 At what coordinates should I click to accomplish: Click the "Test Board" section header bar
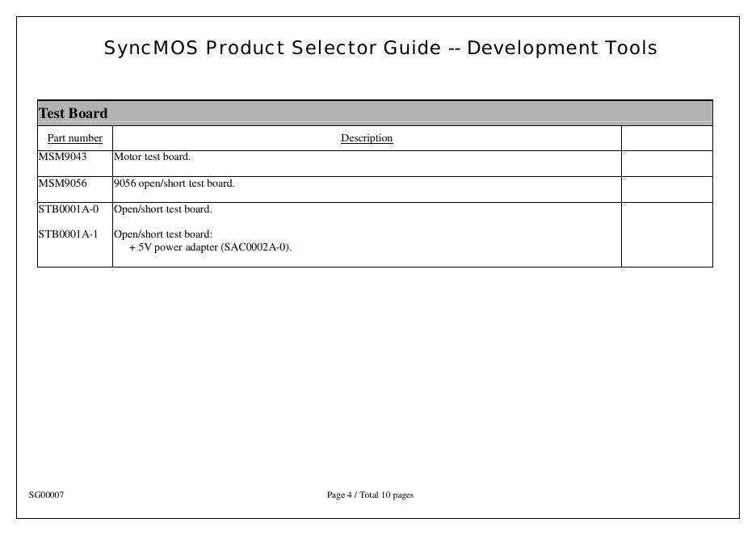[x=375, y=113]
